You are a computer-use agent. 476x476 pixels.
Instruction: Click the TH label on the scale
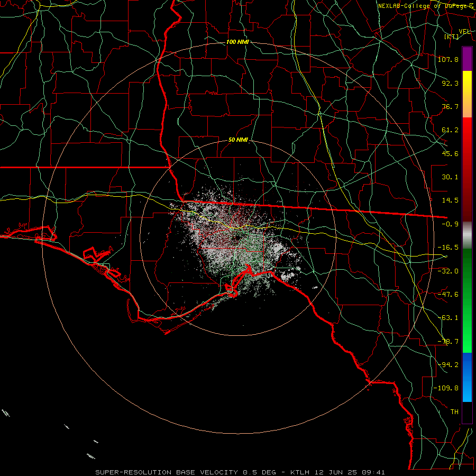click(454, 412)
